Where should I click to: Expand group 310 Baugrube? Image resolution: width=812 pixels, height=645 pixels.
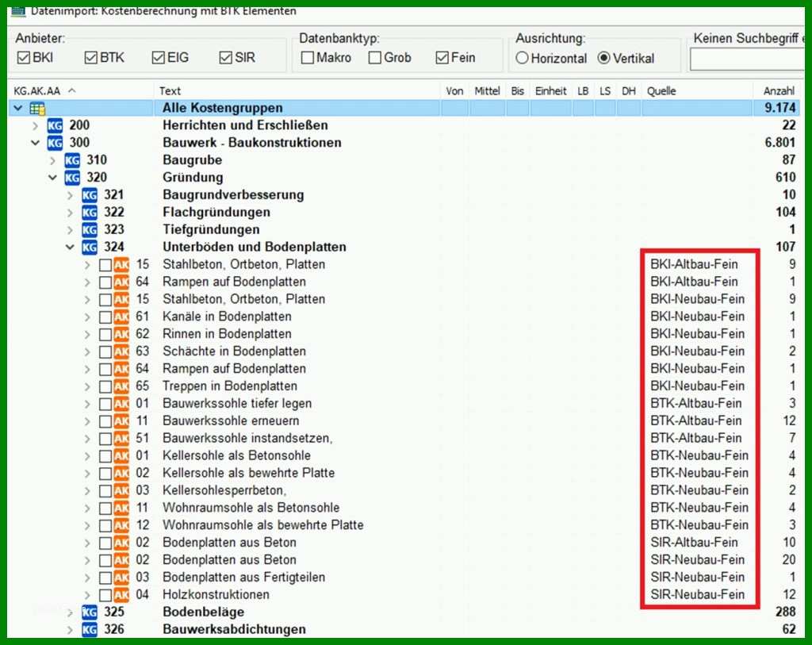tap(52, 160)
